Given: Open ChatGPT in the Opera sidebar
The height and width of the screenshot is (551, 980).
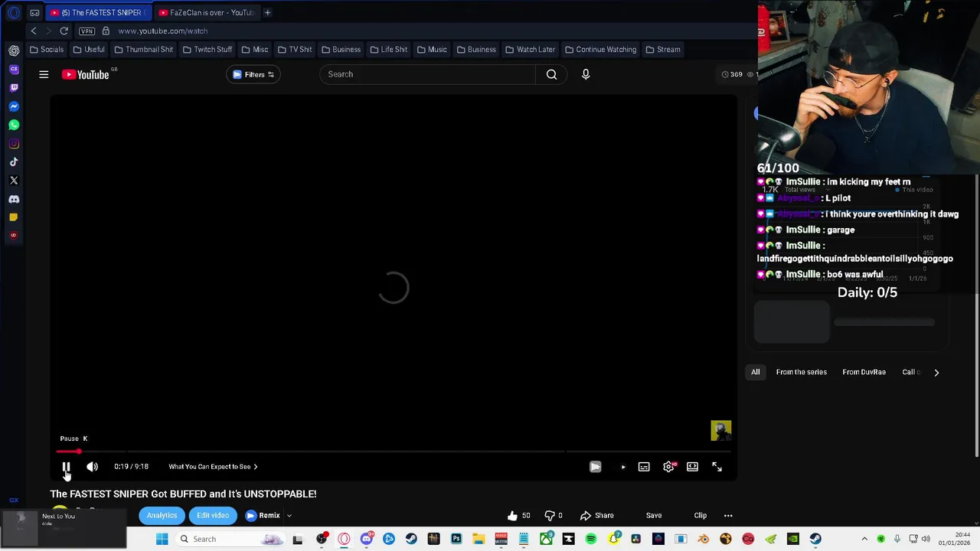Looking at the screenshot, I should (14, 51).
